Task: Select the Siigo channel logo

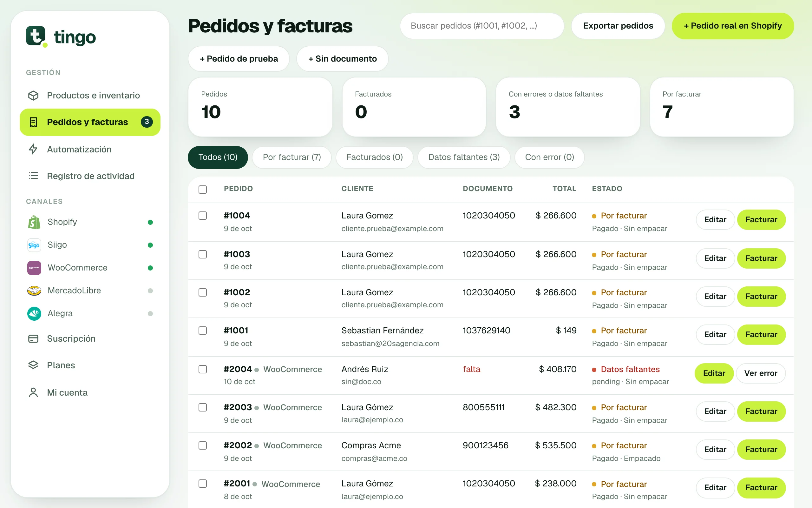Action: (34, 245)
